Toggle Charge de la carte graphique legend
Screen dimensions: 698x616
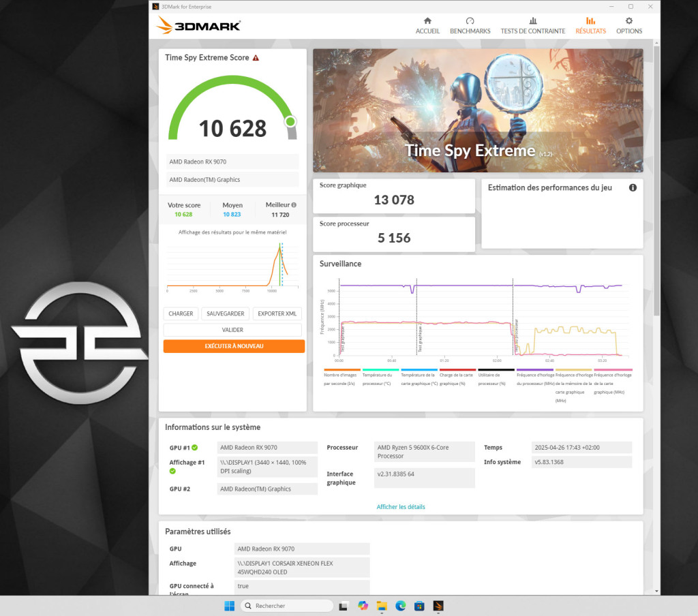coord(457,378)
